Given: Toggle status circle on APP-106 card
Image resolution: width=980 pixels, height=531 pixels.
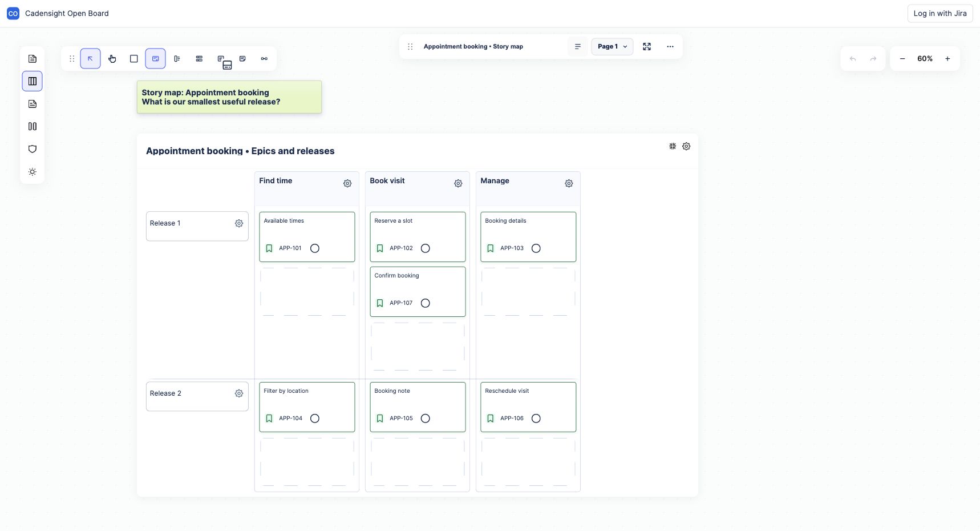Looking at the screenshot, I should (x=536, y=419).
